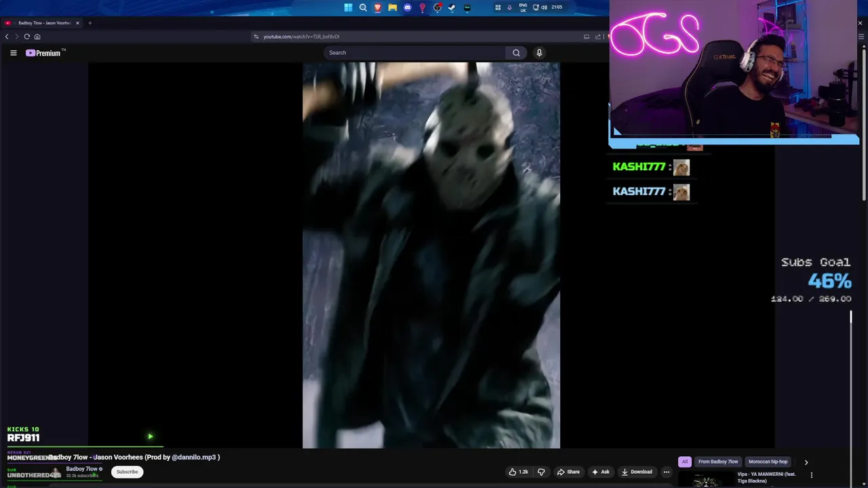
Task: Select the Badboy 7low - Jason Voorhees tab
Action: click(x=42, y=23)
